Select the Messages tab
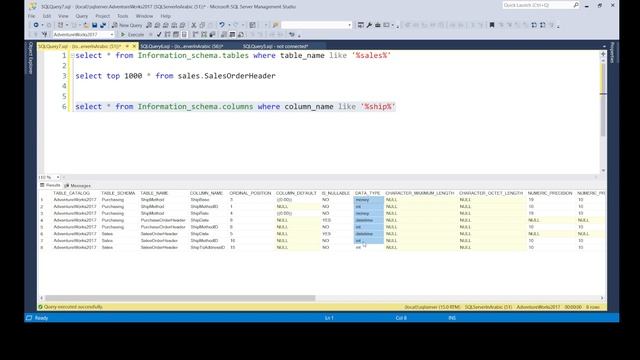The image size is (640, 360). (78, 185)
